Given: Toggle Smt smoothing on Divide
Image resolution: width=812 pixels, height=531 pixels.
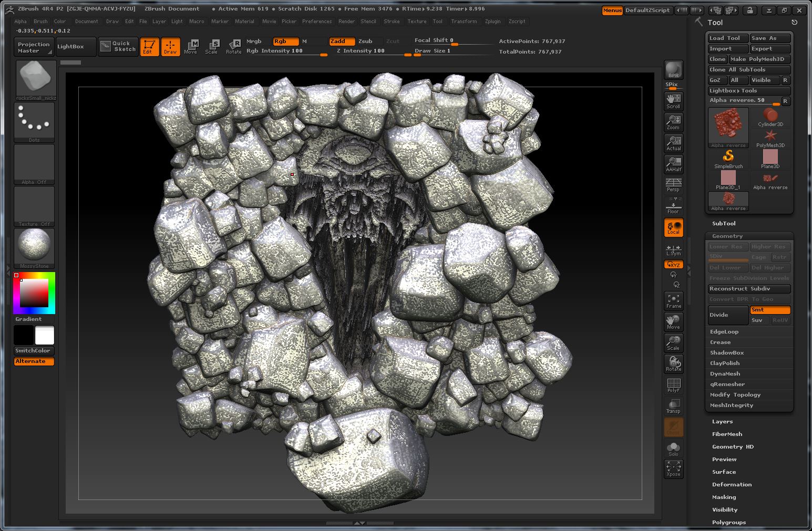Looking at the screenshot, I should tap(770, 310).
